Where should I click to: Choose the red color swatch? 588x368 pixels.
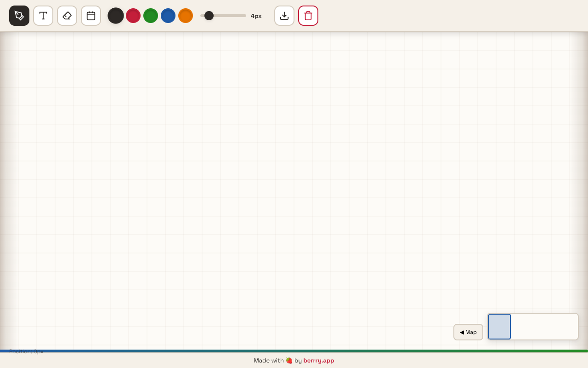coord(133,16)
